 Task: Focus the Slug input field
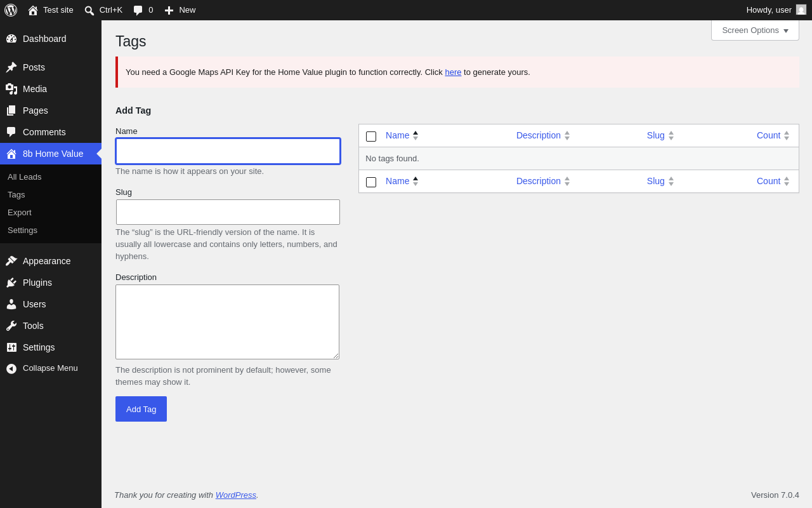pos(228,212)
